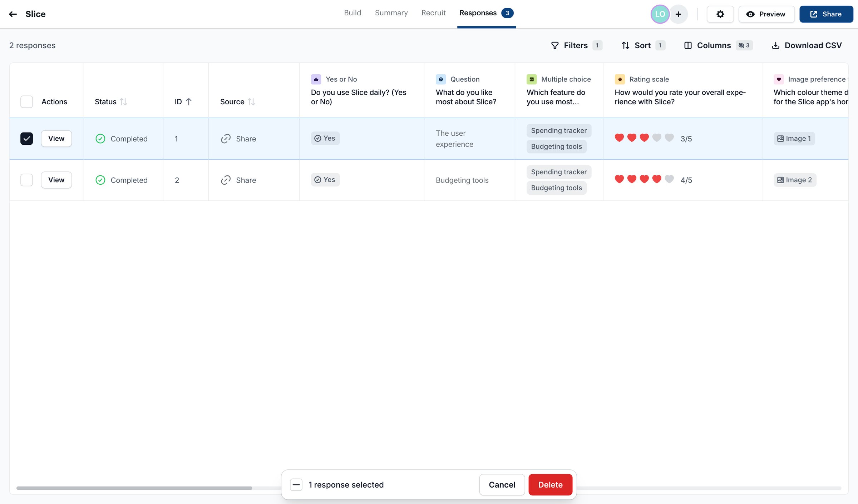Deselect all via the minus checkbox
The width and height of the screenshot is (858, 504).
pyautogui.click(x=296, y=485)
